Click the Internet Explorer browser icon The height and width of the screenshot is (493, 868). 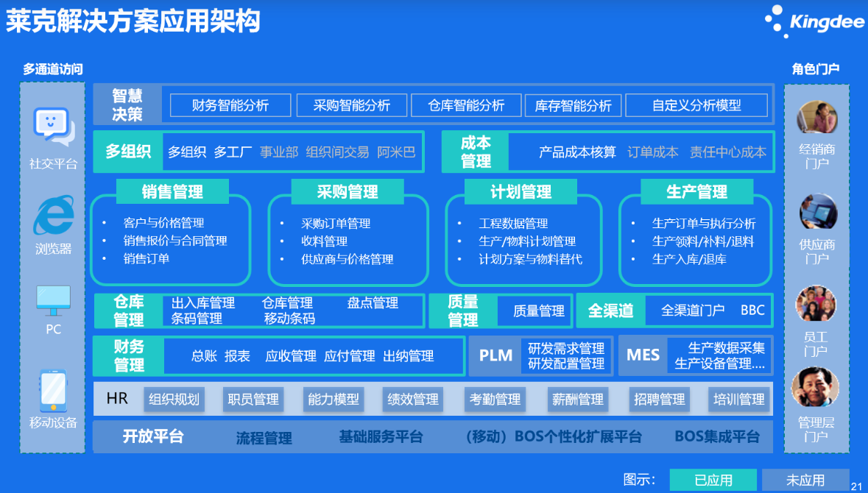53,216
